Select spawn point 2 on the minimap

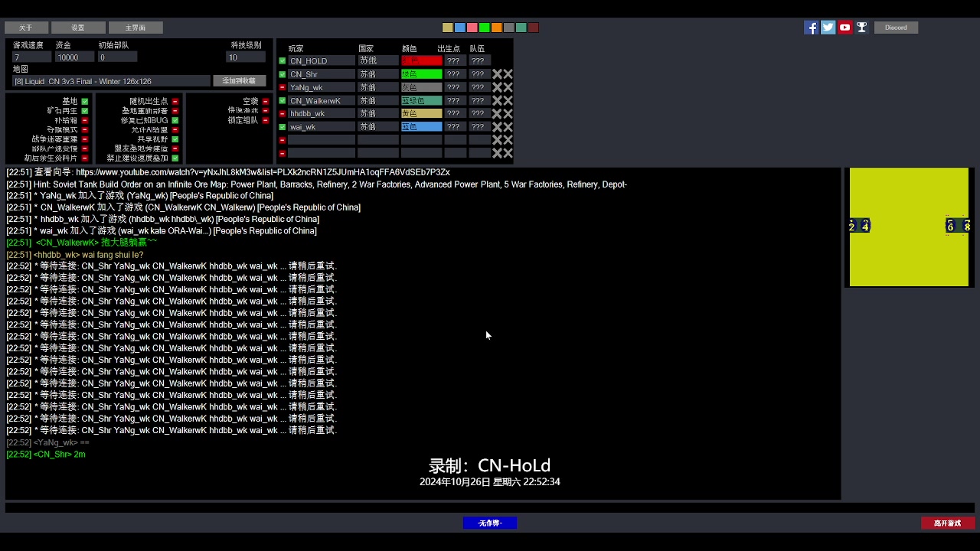(x=852, y=226)
